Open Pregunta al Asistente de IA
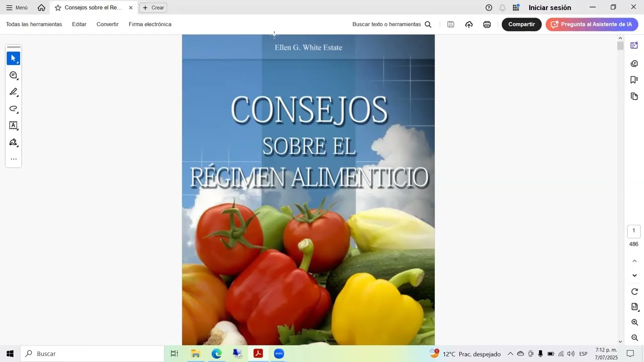644x362 pixels. pos(592,24)
